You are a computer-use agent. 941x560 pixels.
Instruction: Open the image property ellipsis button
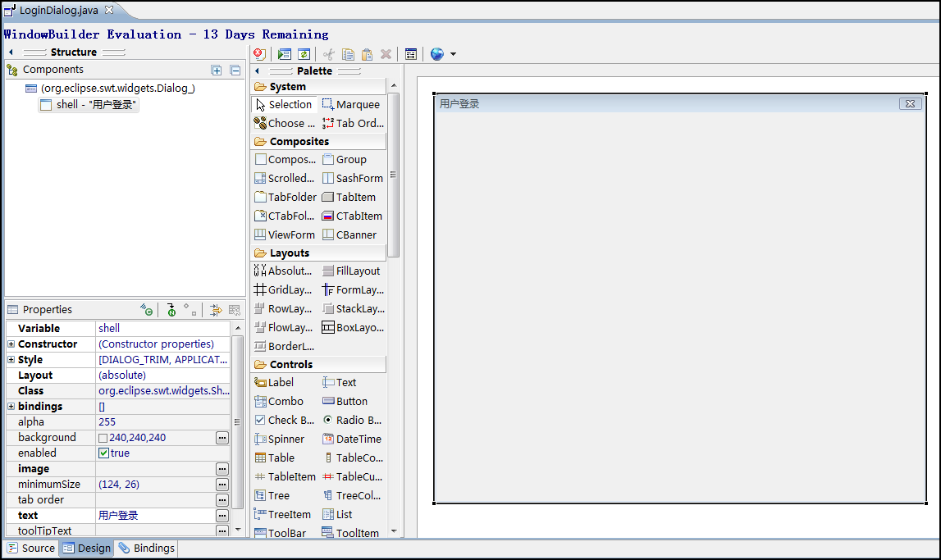[222, 469]
